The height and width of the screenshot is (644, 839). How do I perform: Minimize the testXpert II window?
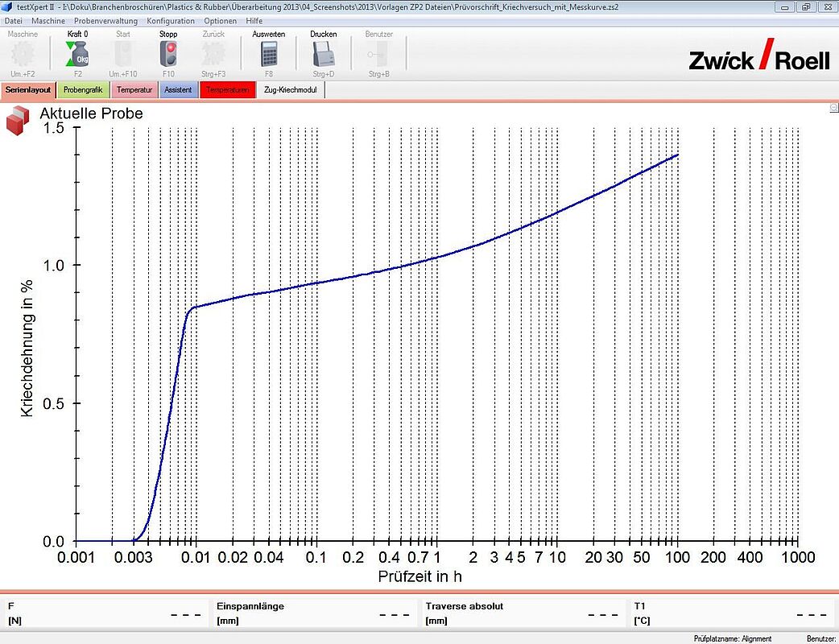(x=785, y=7)
